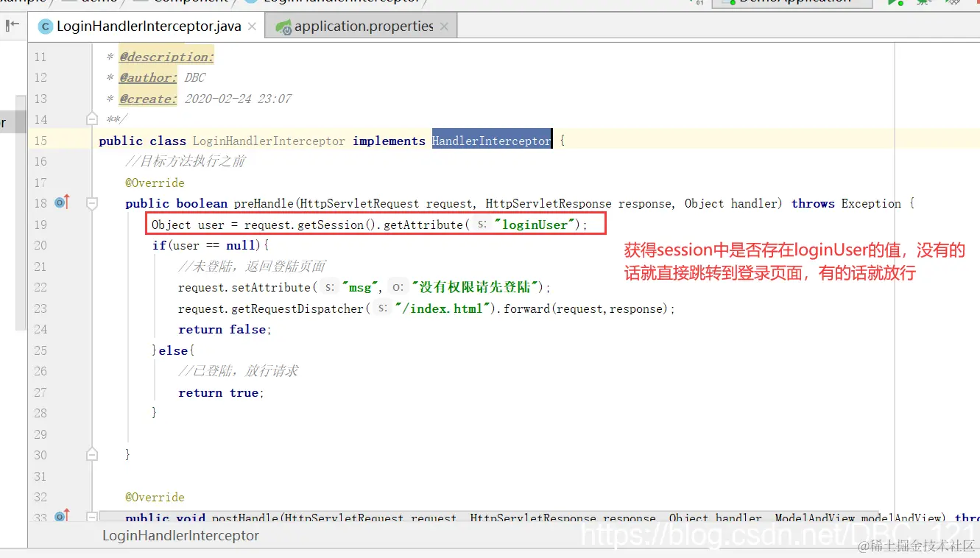Click line number 24 in the gutter

tap(40, 329)
